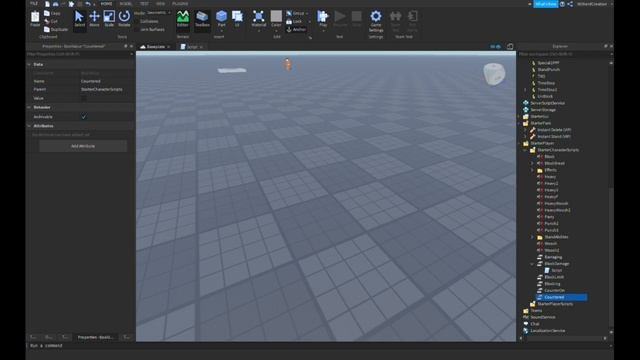Select the Teams service in Explorer
Image resolution: width=640 pixels, height=360 pixels.
click(x=536, y=311)
